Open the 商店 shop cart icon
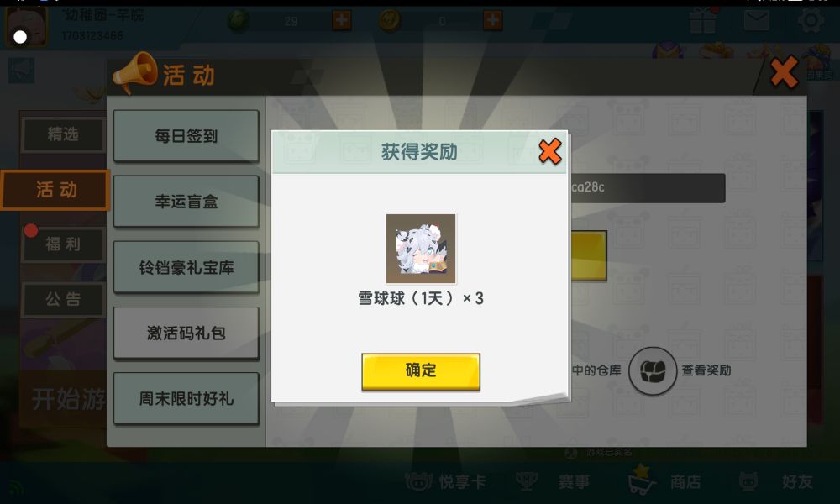Viewport: 840px width, 504px height. point(641,480)
